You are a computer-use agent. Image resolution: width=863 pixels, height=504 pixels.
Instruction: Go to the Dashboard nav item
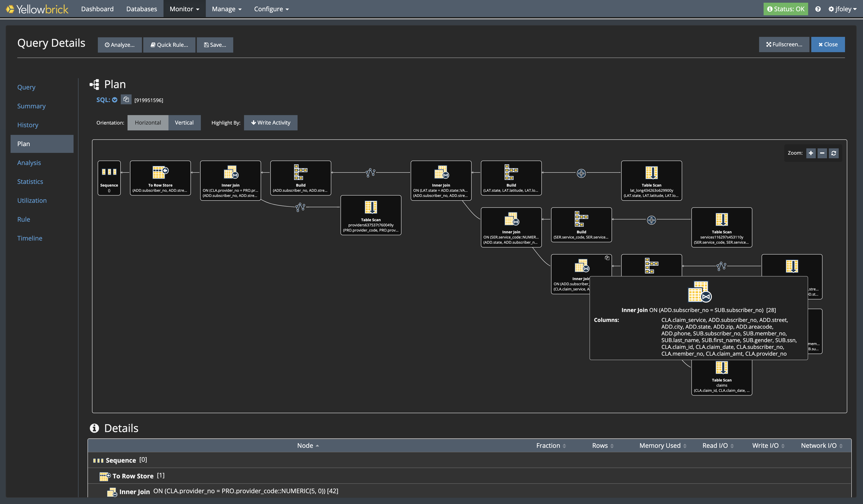[x=97, y=9]
